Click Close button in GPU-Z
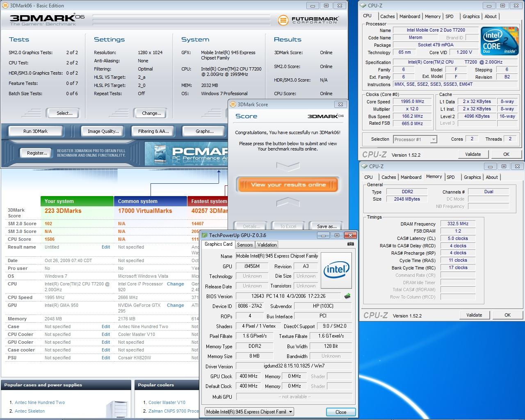This screenshot has width=525, height=420. coord(341,412)
